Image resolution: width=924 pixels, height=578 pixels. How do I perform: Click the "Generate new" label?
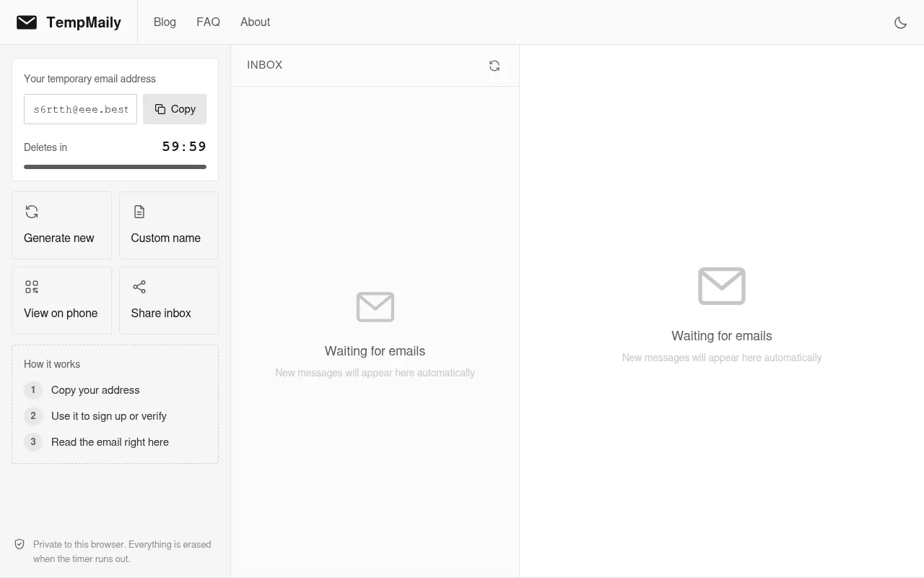point(59,238)
